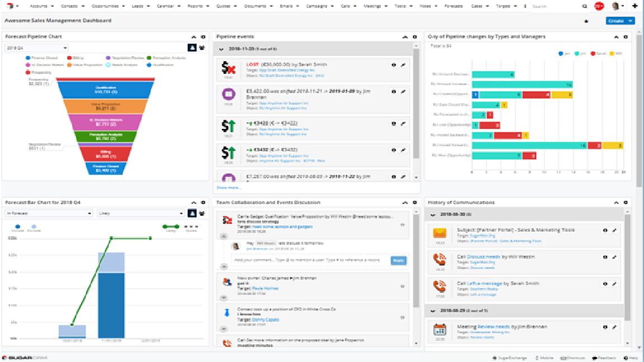Select the bar chart display icon in Forecast Bar Chart
The image size is (644, 362).
(192, 213)
